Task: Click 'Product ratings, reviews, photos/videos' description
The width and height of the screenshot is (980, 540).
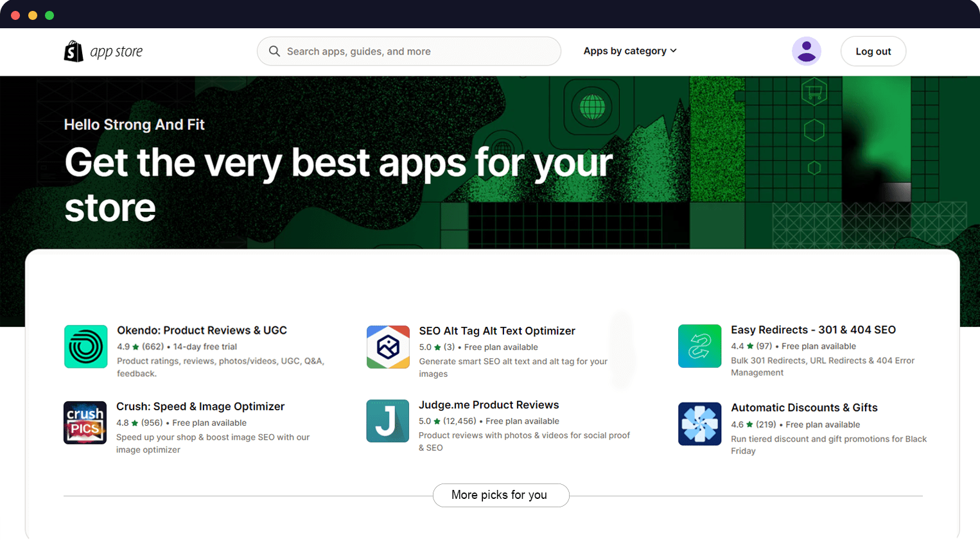Action: pos(220,367)
